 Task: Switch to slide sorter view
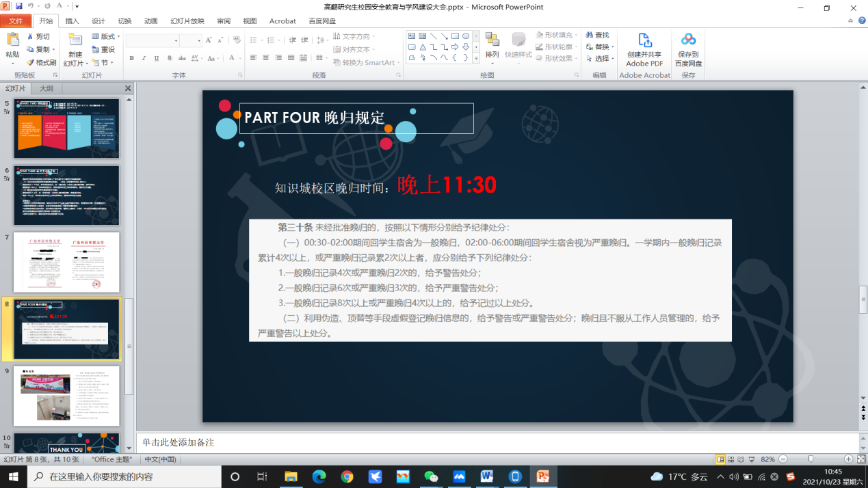pyautogui.click(x=731, y=459)
